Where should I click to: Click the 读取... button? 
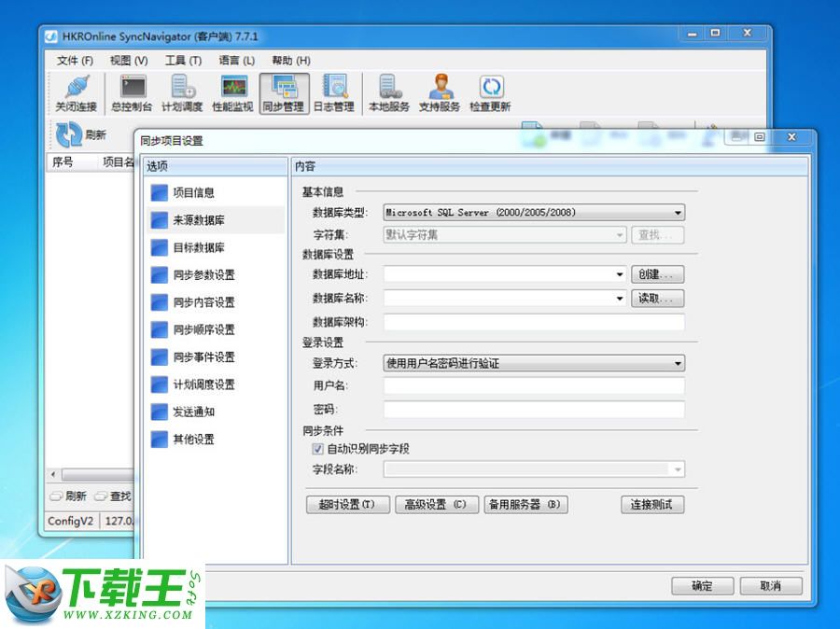tap(657, 299)
